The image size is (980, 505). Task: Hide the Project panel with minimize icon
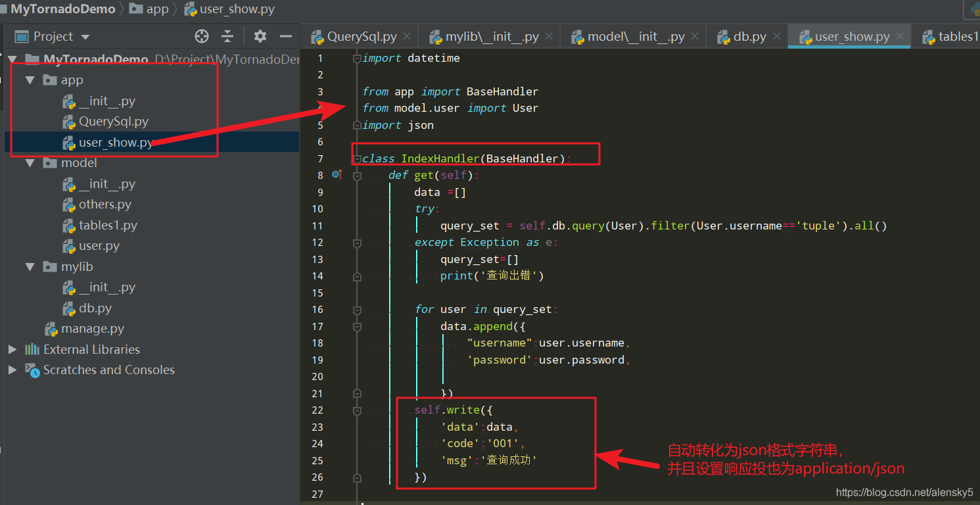click(286, 36)
